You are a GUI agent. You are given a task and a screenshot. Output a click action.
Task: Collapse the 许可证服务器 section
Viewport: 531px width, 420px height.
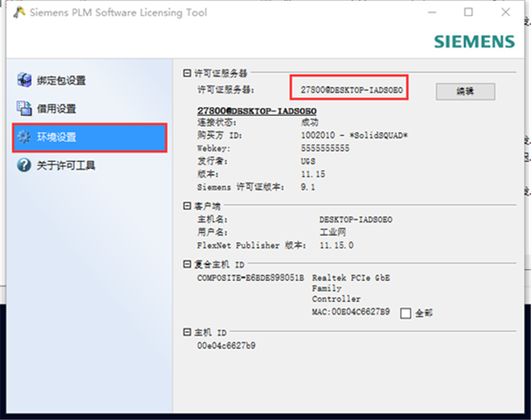[187, 73]
